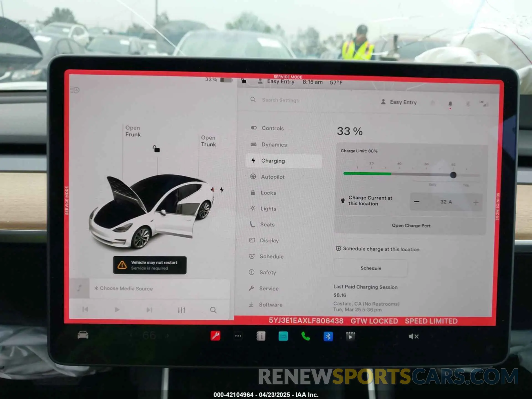Image resolution: width=532 pixels, height=399 pixels.
Task: Select the Charging menu item
Action: pyautogui.click(x=284, y=161)
